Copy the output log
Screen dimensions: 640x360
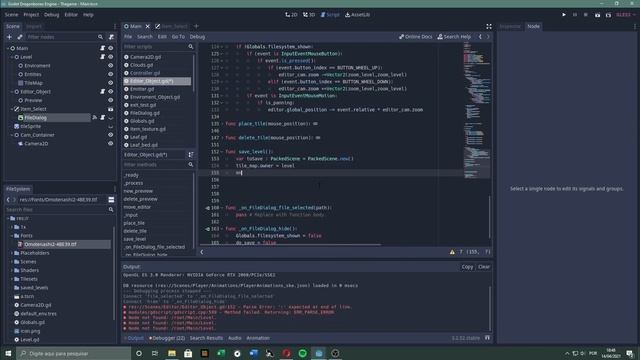[467, 267]
